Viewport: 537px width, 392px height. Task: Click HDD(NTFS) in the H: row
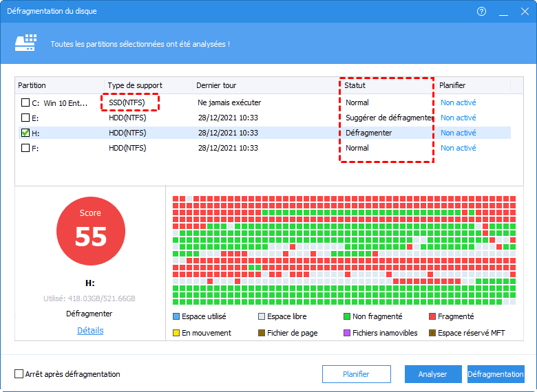[x=127, y=133]
